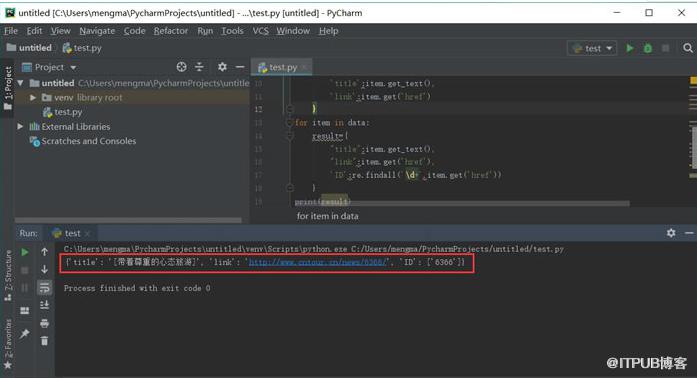
Task: Open the cntour.cn link in console output
Action: 318,262
